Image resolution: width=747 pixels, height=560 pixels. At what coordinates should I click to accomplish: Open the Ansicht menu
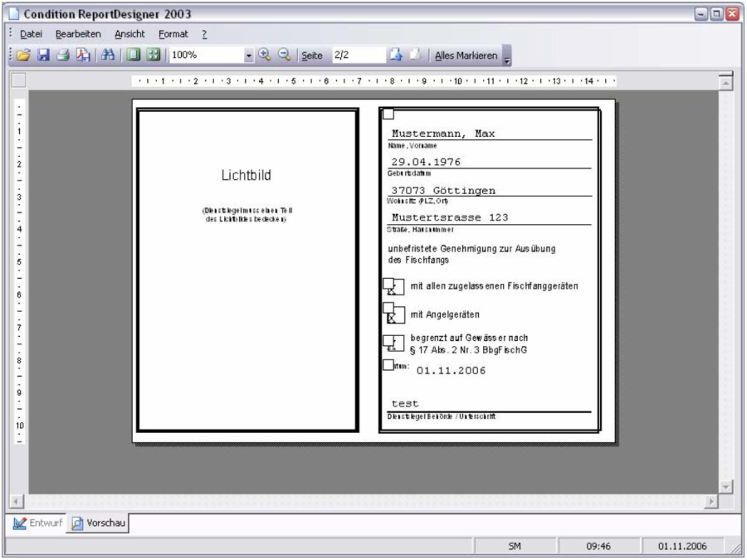[132, 34]
